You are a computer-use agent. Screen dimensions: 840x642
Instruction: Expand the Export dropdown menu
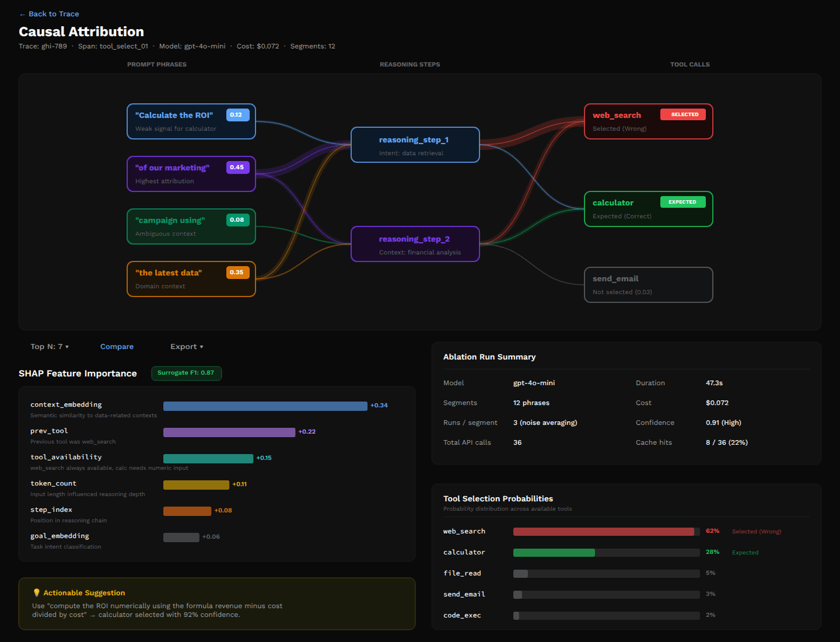pos(187,347)
